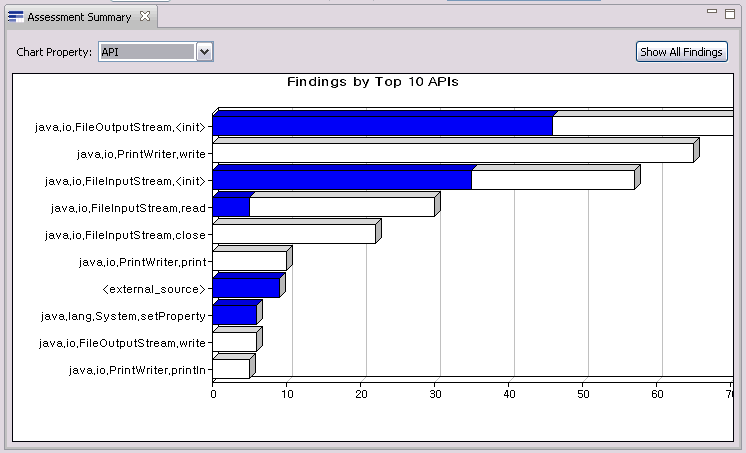Select the java.lang.System.setProperty blue bar
This screenshot has width=746, height=453.
(235, 315)
